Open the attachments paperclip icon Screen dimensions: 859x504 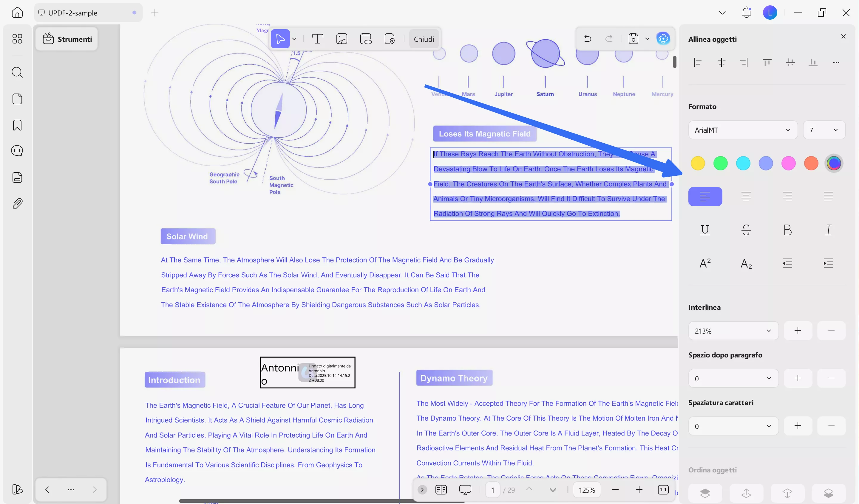tap(17, 204)
